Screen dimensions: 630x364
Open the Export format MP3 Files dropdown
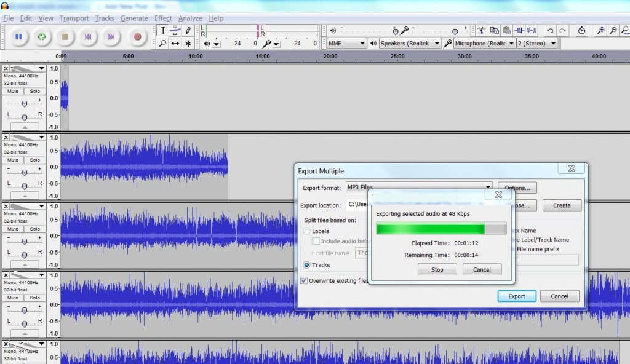pos(419,187)
